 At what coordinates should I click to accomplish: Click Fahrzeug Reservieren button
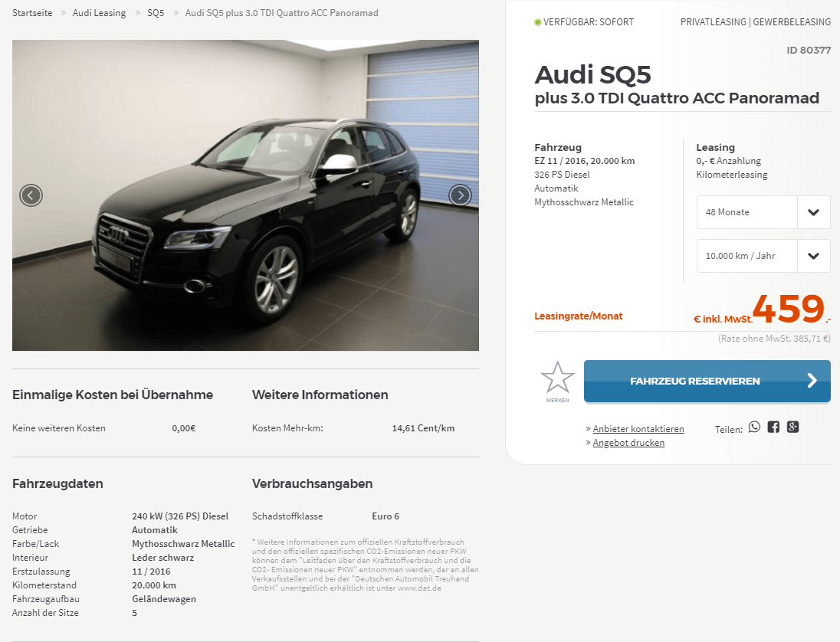point(707,382)
